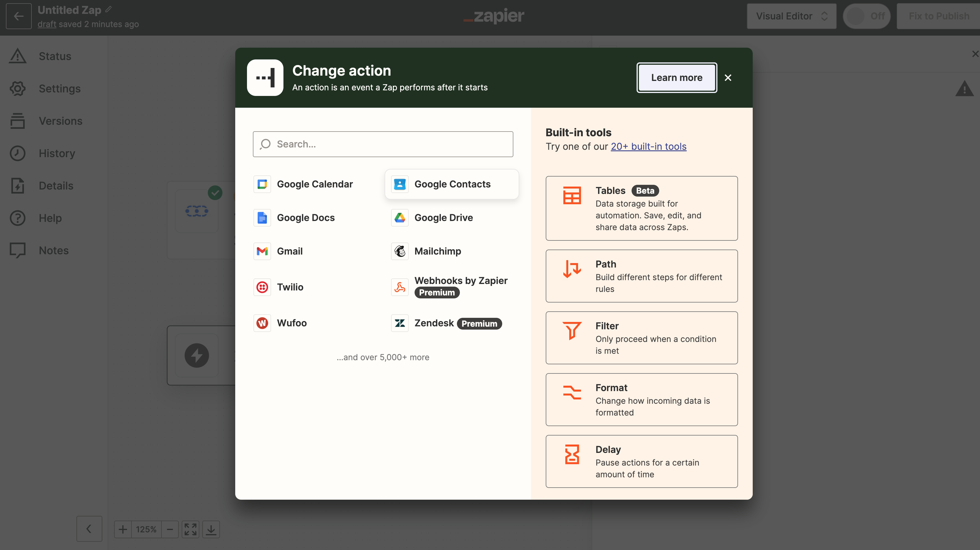Select the Twilio app icon
The image size is (980, 550).
[262, 287]
